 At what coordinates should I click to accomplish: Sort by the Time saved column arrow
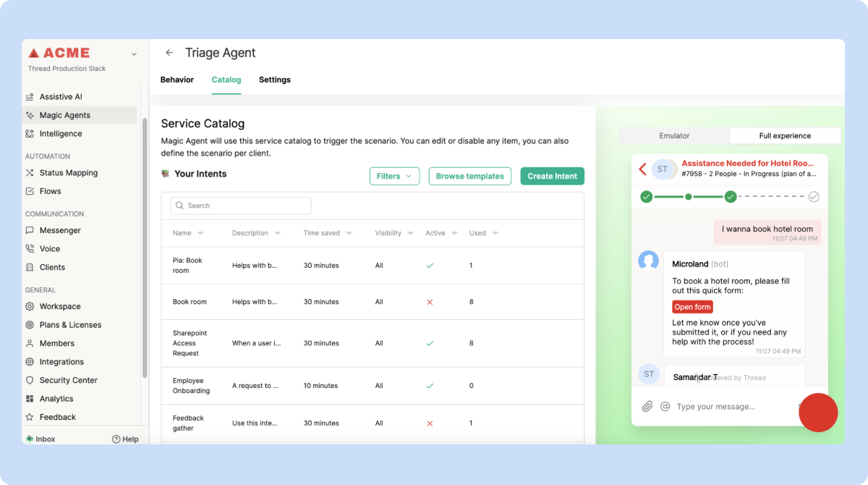coord(349,234)
